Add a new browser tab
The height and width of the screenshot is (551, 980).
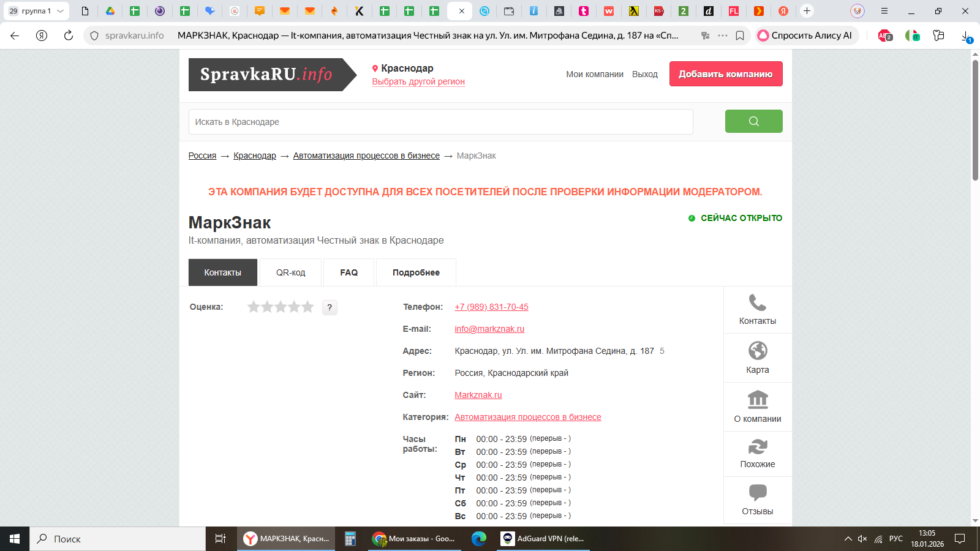pos(807,11)
